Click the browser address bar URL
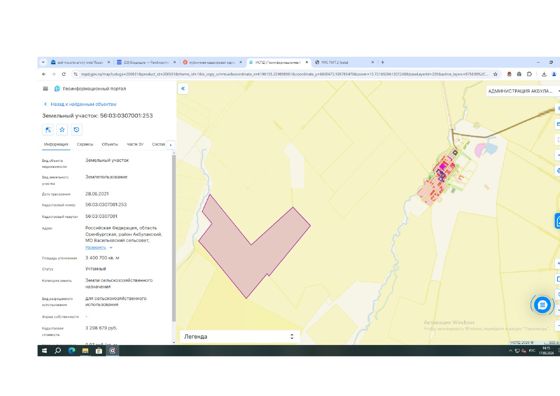This screenshot has height=396, width=560. [x=284, y=74]
